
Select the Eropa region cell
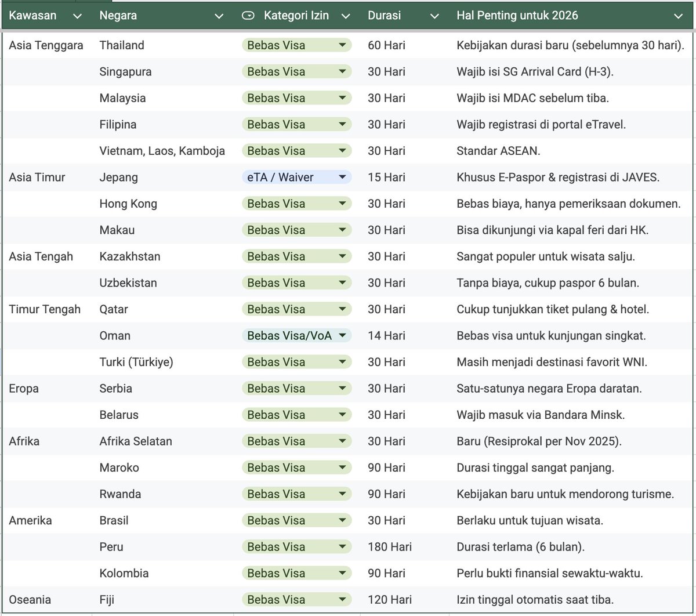pyautogui.click(x=46, y=389)
